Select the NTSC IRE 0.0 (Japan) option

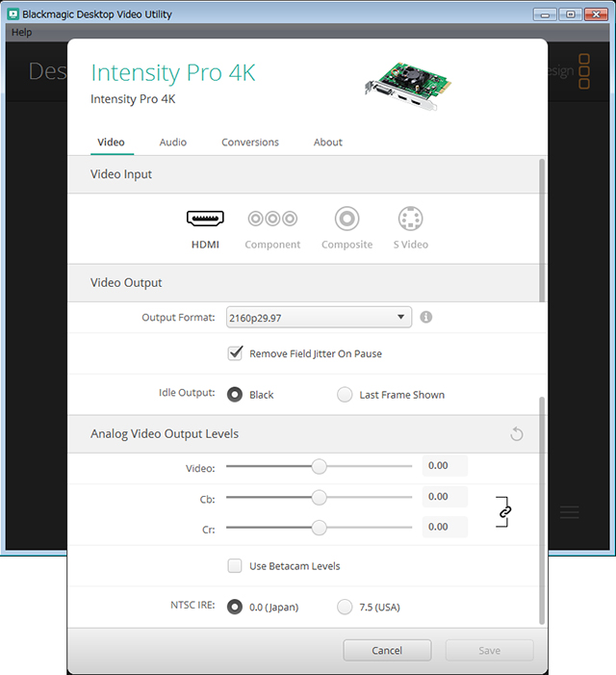click(x=235, y=607)
